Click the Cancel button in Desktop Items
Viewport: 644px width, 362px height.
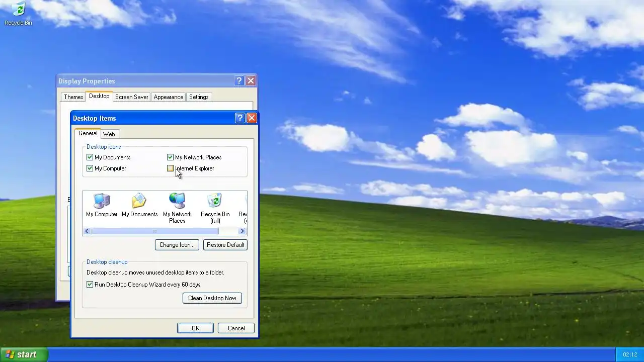coord(236,328)
